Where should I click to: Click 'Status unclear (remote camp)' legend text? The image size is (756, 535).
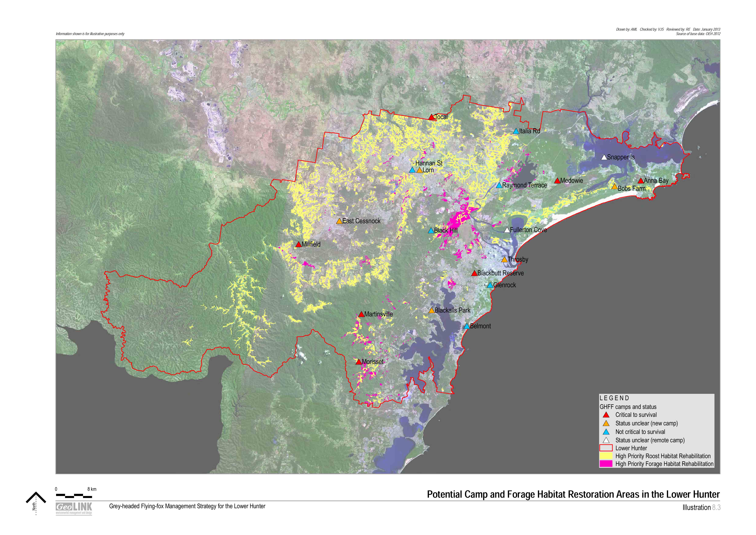[650, 440]
